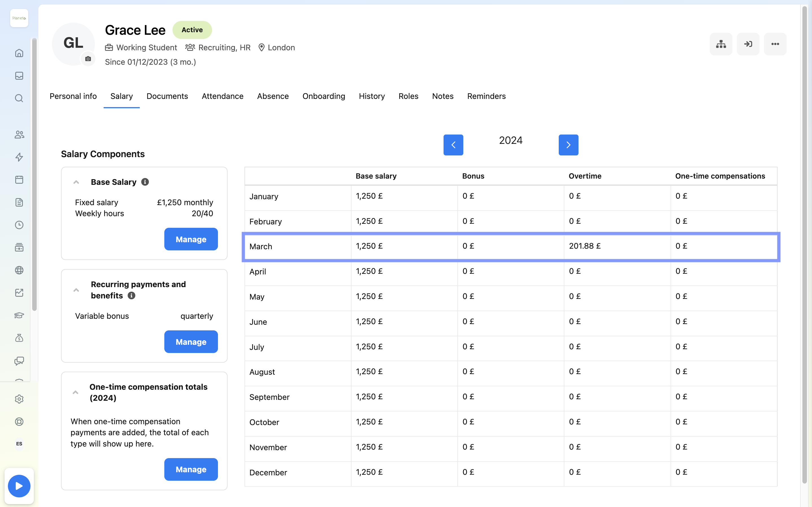Open the chat bubbles icon in sidebar

click(x=19, y=361)
